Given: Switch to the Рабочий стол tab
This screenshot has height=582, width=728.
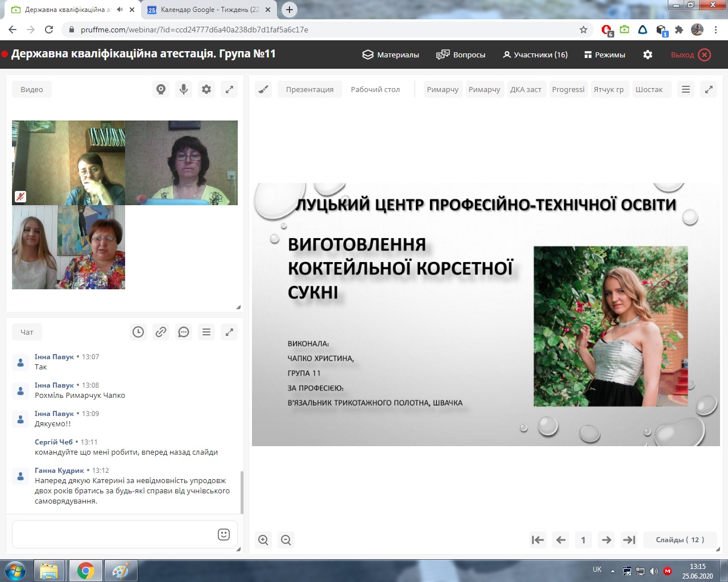Looking at the screenshot, I should (x=375, y=89).
